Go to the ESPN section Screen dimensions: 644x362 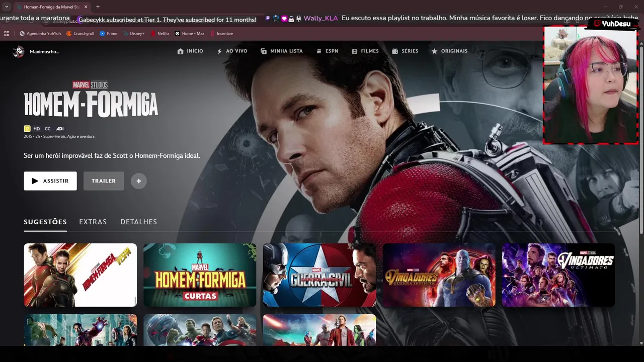pos(327,51)
